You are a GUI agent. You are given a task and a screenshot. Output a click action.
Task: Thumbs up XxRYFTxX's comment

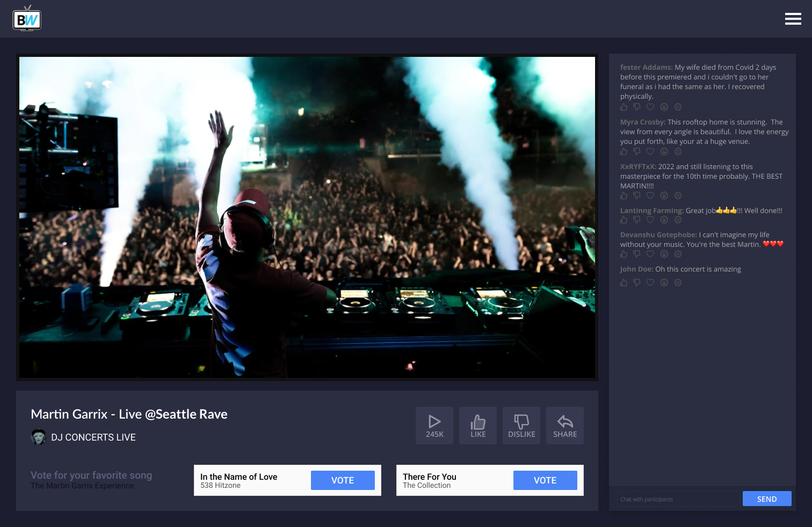tap(624, 195)
